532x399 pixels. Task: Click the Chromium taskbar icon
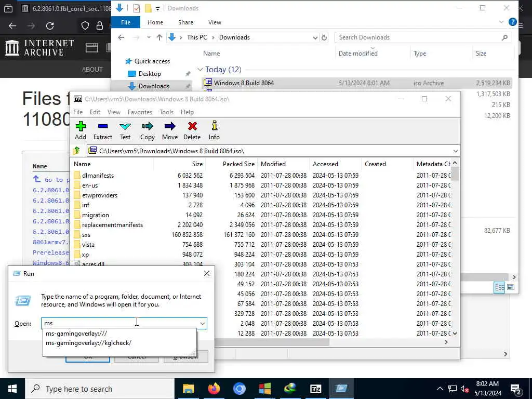click(x=239, y=389)
